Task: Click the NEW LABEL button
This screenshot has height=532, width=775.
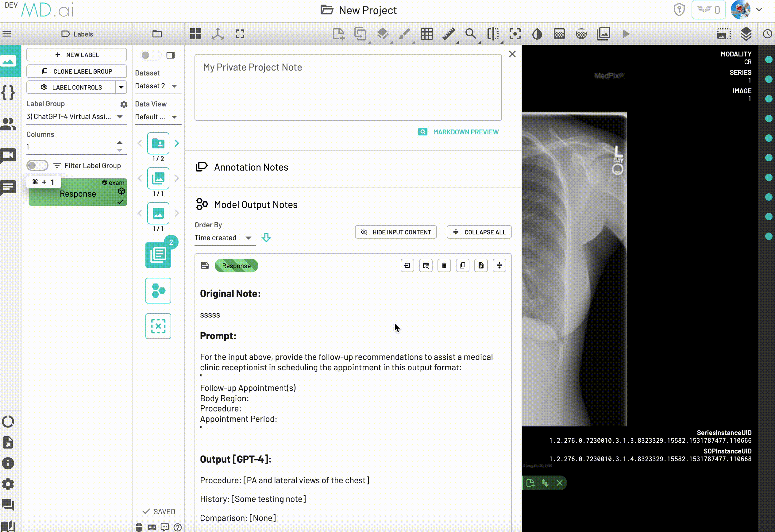Action: [77, 55]
